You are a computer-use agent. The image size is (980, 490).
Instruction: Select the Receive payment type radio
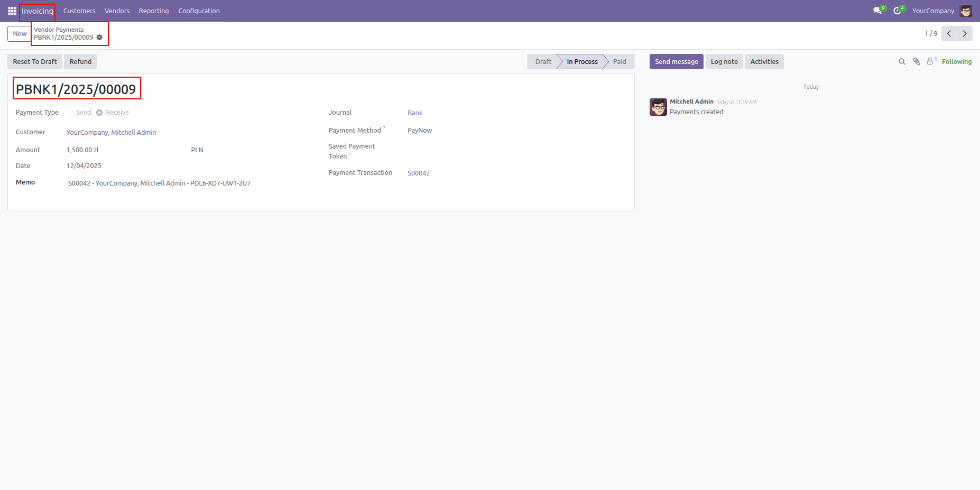pos(99,113)
